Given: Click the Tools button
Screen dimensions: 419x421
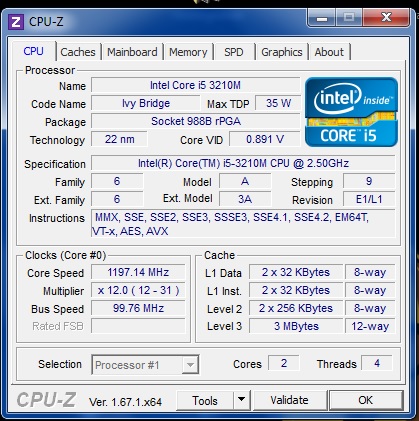Looking at the screenshot, I should (205, 400).
